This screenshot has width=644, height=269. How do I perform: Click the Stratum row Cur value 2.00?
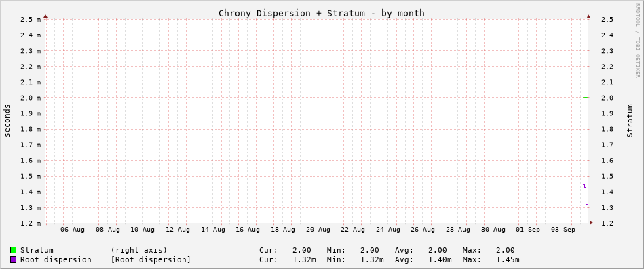point(302,250)
